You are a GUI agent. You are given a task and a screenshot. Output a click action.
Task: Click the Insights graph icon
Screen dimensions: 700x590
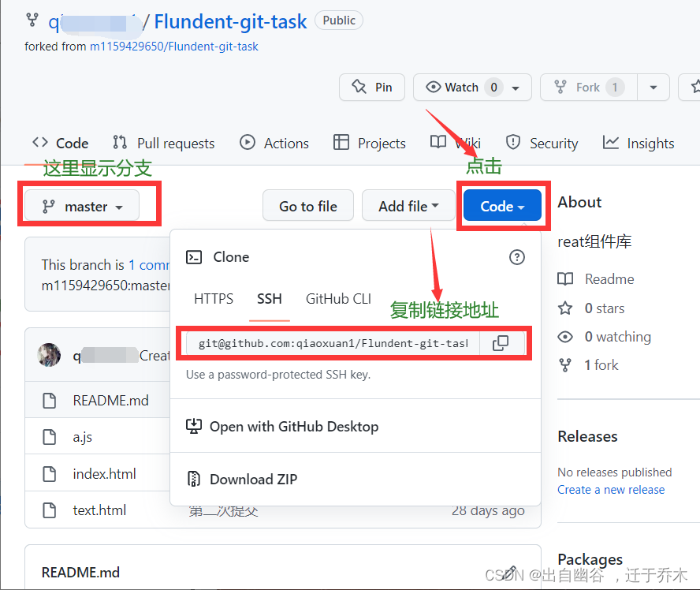[611, 143]
